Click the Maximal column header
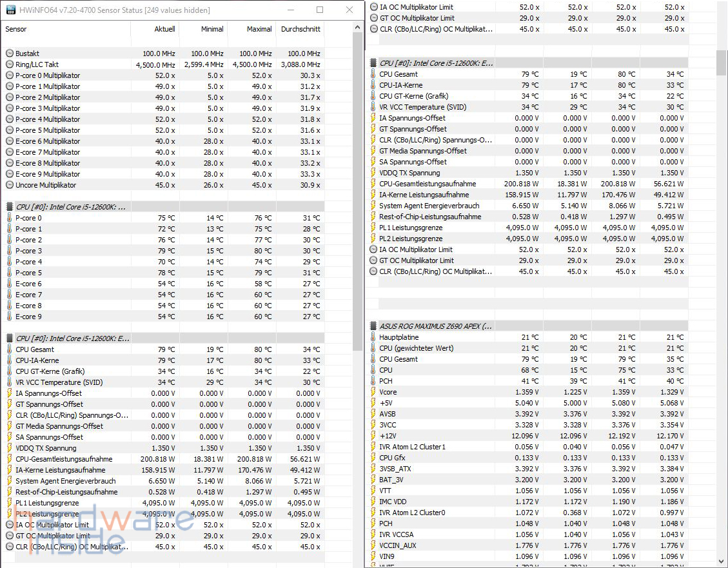The width and height of the screenshot is (728, 568). click(x=259, y=29)
